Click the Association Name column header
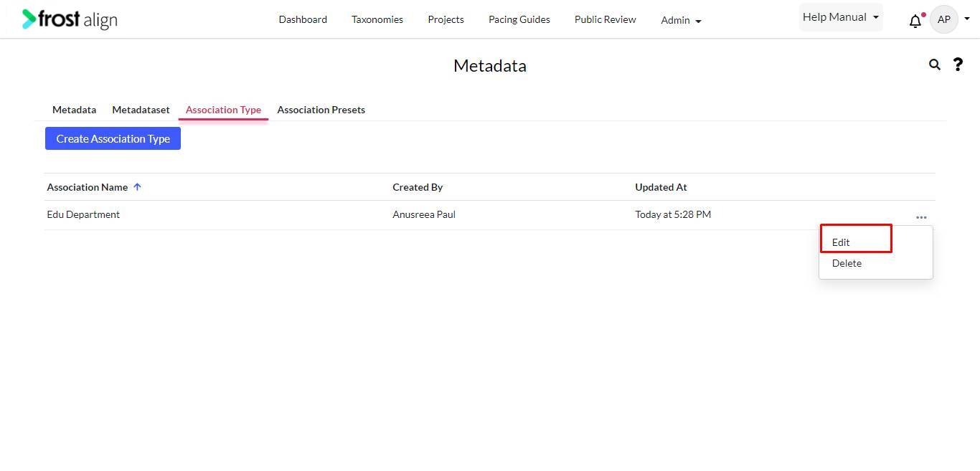This screenshot has width=980, height=471. 88,187
